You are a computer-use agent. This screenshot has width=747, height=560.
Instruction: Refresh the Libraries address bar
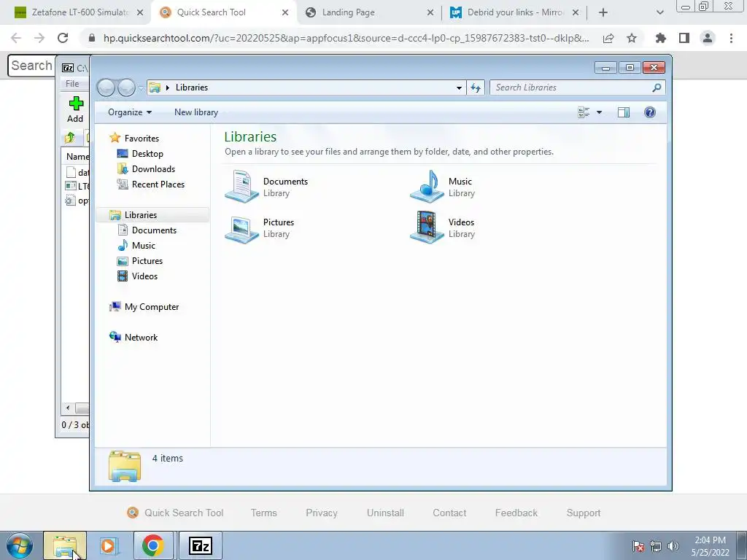tap(476, 87)
